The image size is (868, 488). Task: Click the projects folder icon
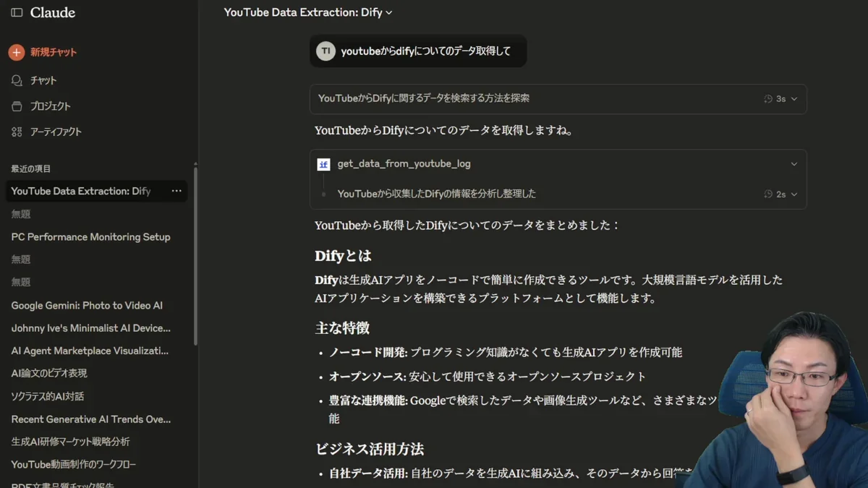coord(17,106)
